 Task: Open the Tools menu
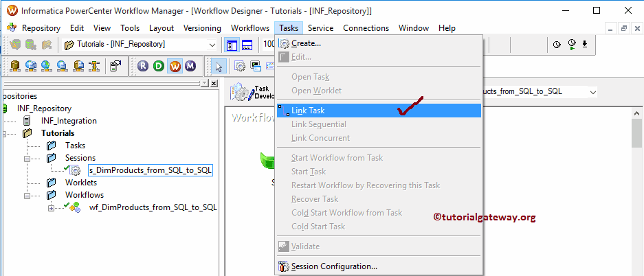tap(130, 28)
